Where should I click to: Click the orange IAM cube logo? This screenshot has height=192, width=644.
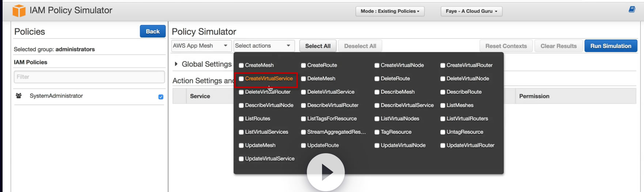(x=19, y=11)
